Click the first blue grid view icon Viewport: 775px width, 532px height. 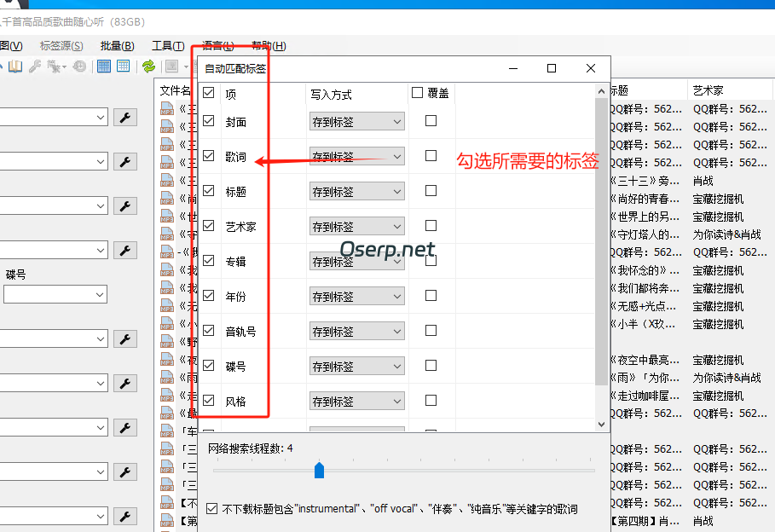point(104,66)
